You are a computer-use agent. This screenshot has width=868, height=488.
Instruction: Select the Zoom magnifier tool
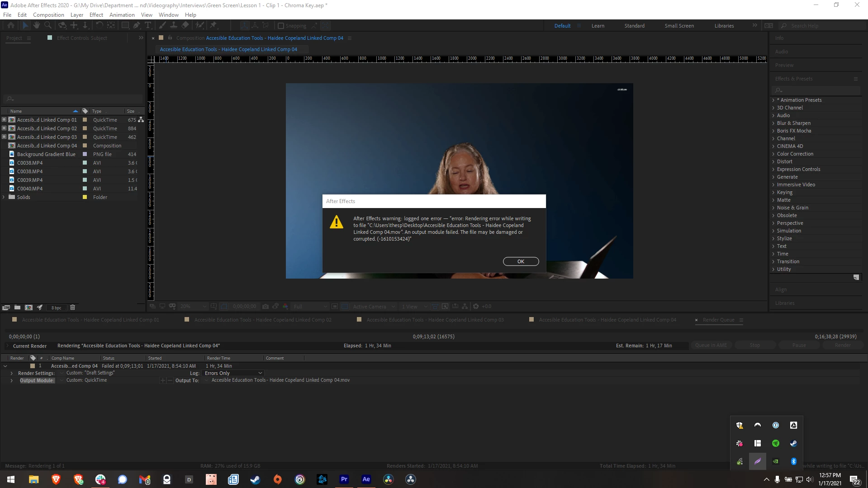pyautogui.click(x=48, y=26)
